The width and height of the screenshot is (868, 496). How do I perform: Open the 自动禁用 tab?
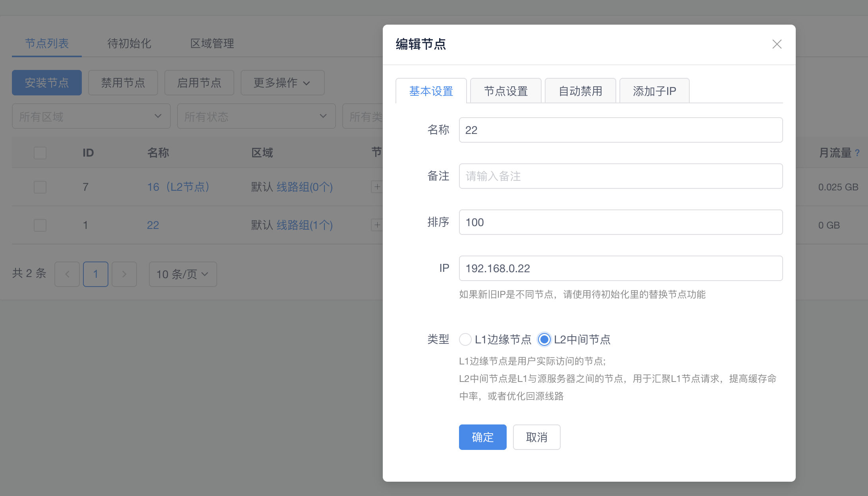coord(581,91)
